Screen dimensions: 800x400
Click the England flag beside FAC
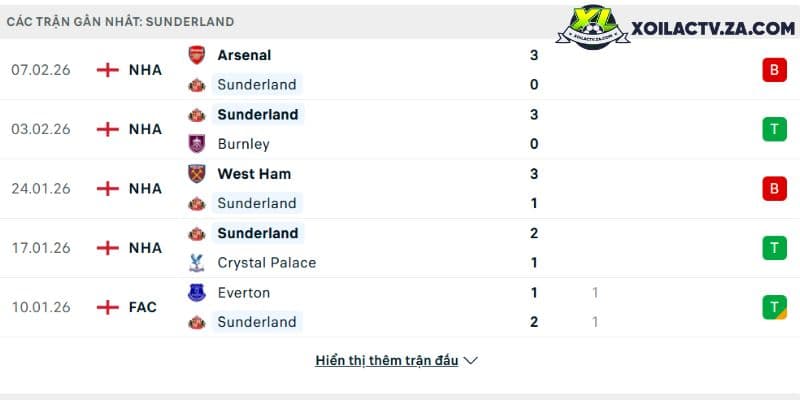point(108,307)
